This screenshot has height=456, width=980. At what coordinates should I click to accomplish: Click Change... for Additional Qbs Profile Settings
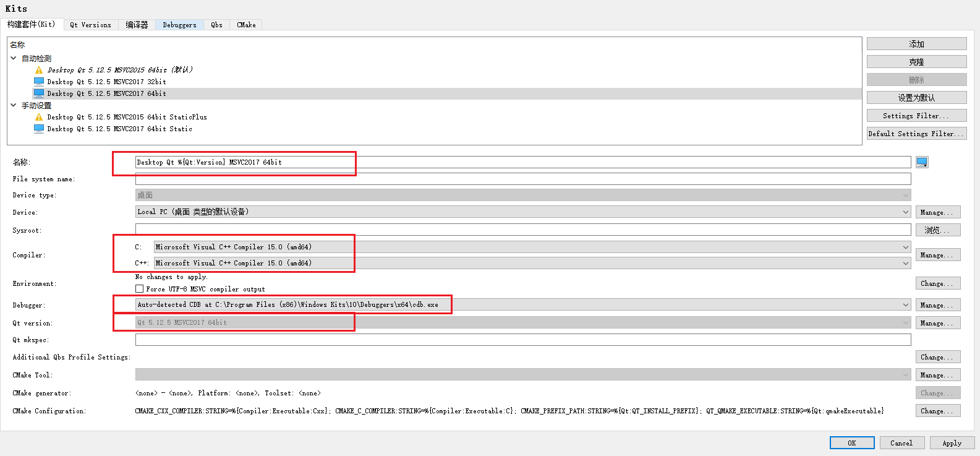point(938,357)
